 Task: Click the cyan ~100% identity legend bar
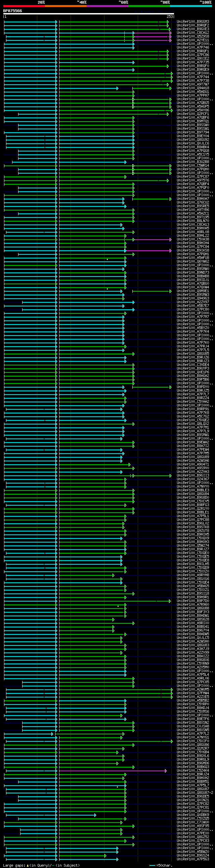tap(191, 6)
